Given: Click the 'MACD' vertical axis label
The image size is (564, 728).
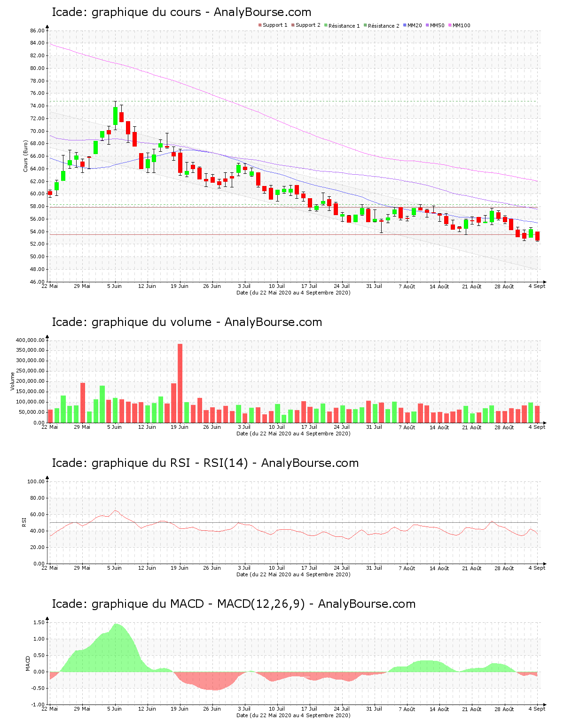Looking at the screenshot, I should [28, 663].
